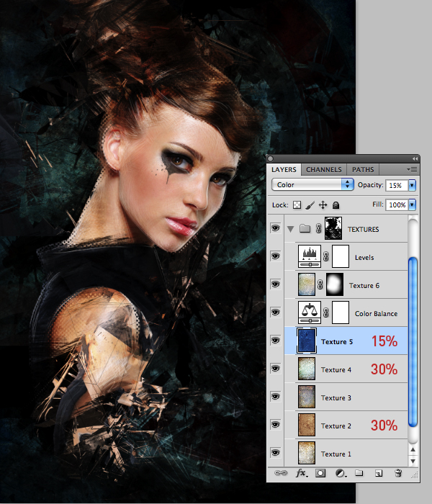Click the Levels layer white mask thumbnail
432x504 pixels.
341,256
